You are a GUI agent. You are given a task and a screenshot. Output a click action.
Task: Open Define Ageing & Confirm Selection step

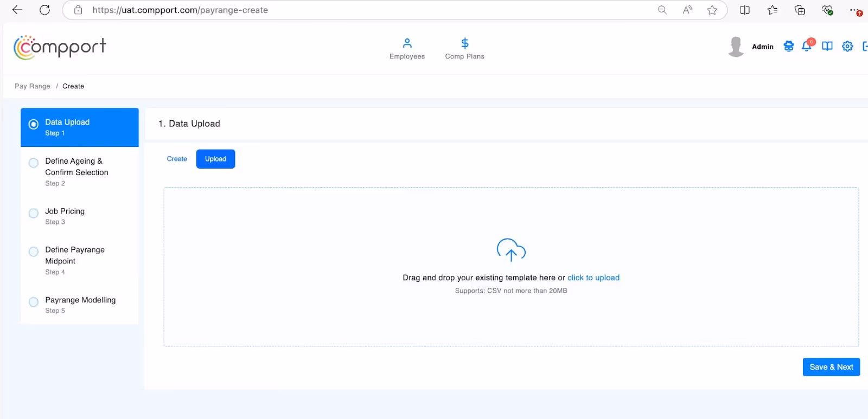(x=76, y=167)
